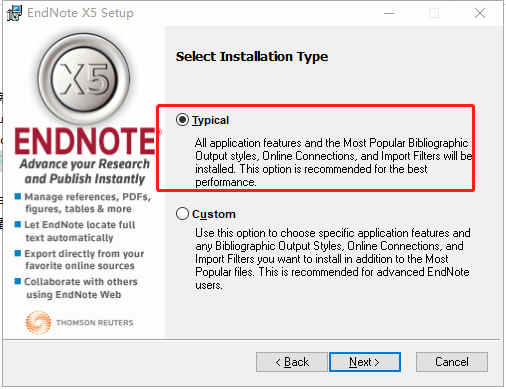The image size is (506, 389).
Task: Click 'Advance your Research and Publish Instantly' tagline
Action: tap(85, 171)
